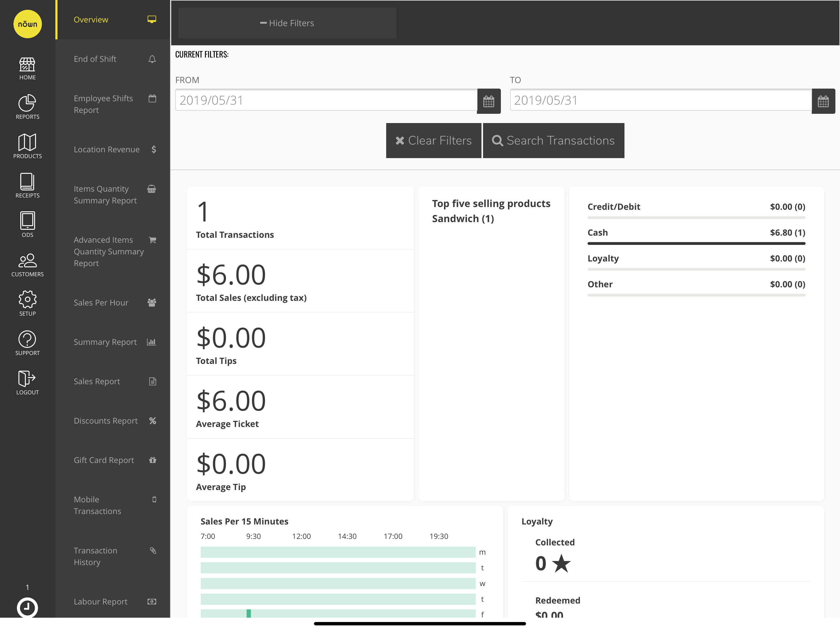Click the Items Quantity basket icon

point(152,189)
